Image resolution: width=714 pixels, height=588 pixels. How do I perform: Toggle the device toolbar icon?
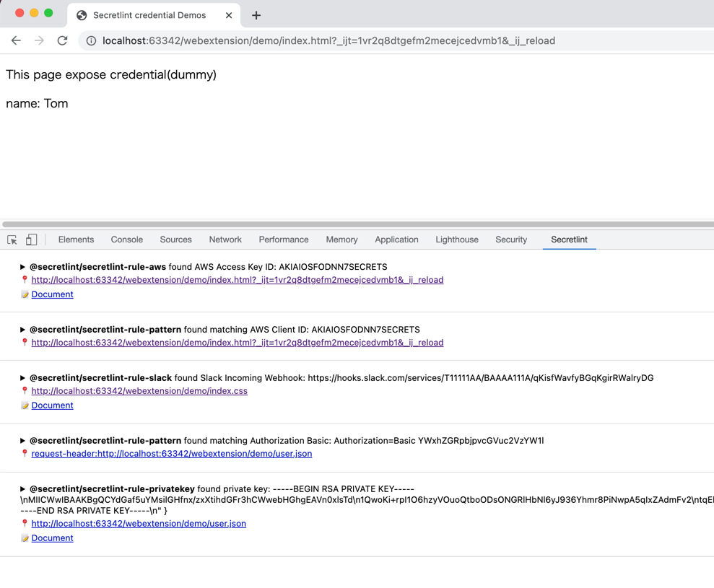[x=31, y=240]
